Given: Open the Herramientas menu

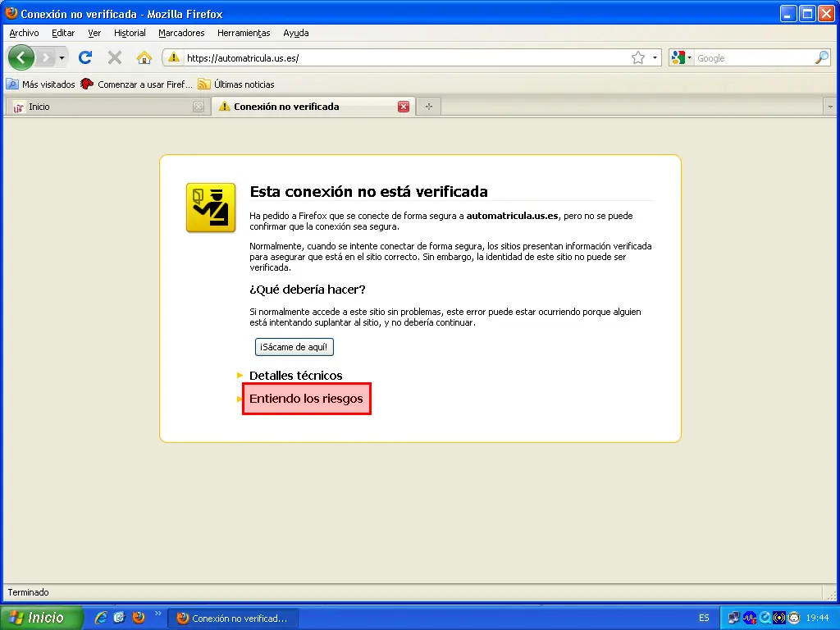Looking at the screenshot, I should pos(244,33).
